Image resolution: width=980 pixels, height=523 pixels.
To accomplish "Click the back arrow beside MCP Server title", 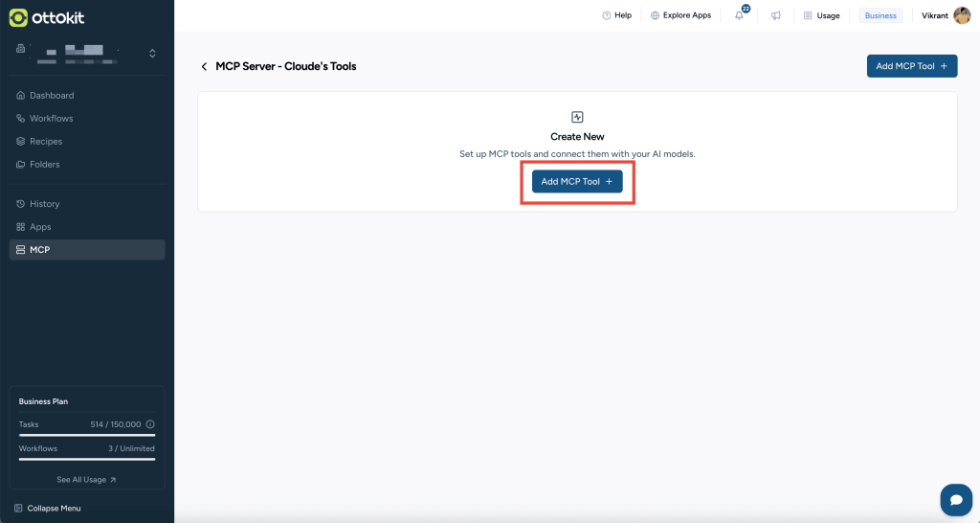I will pyautogui.click(x=204, y=66).
